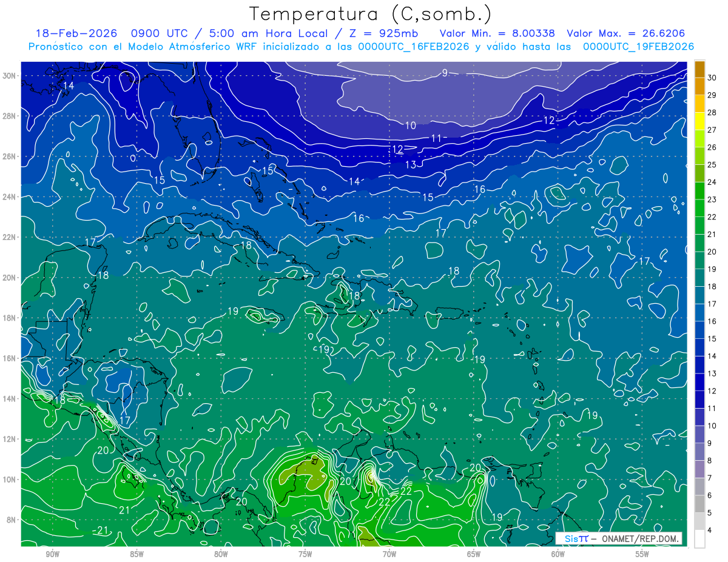Click the '85W' longitude label
This screenshot has width=728, height=562.
[x=136, y=554]
